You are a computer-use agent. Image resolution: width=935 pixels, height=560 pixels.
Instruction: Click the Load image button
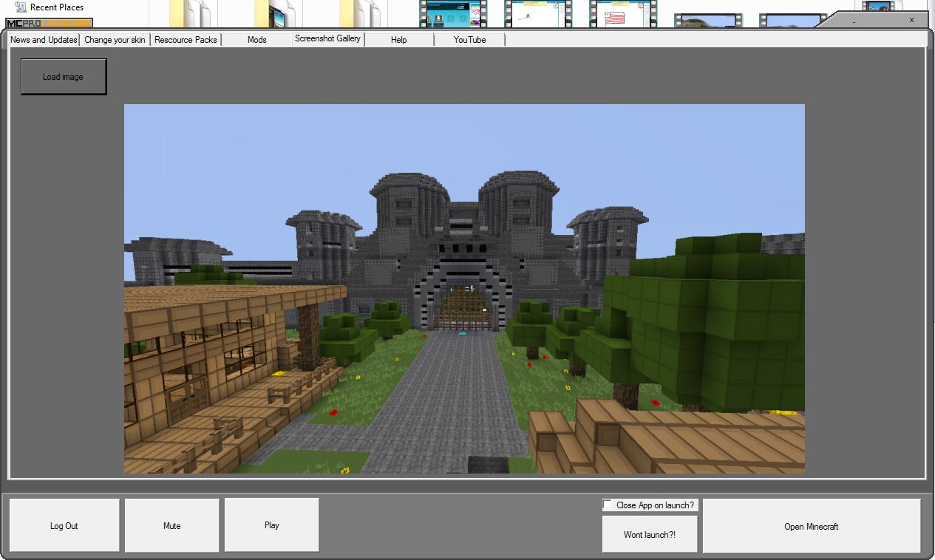coord(63,76)
